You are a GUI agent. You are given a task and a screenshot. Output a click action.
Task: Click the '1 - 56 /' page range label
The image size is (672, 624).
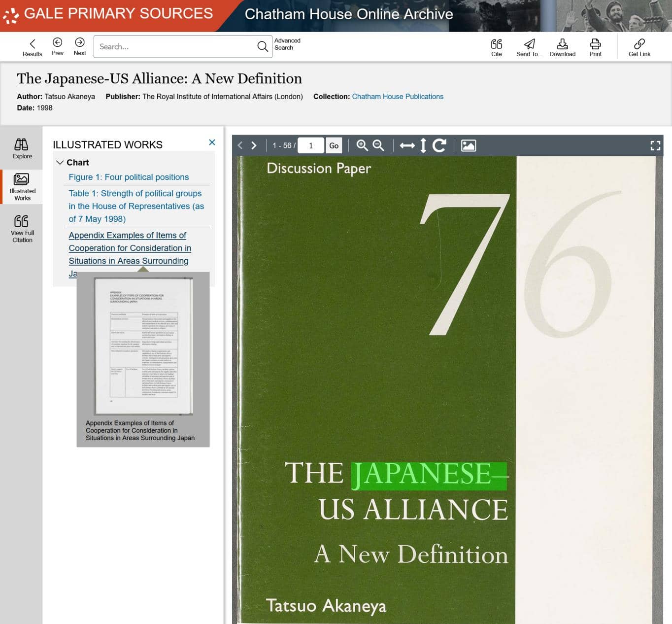click(x=284, y=145)
